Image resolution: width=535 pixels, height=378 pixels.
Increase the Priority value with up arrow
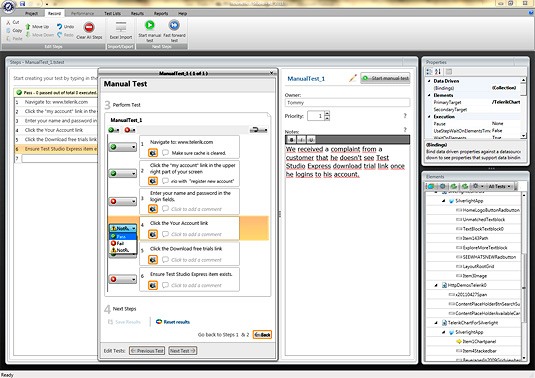[x=327, y=113]
